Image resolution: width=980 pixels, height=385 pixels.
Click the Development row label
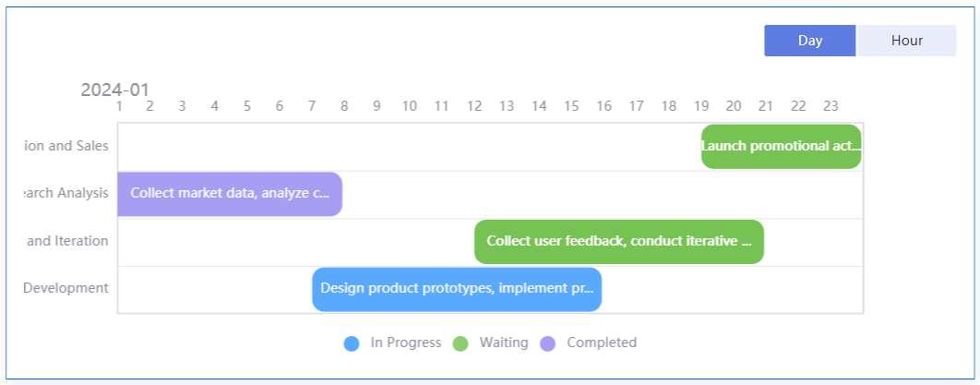(x=66, y=288)
